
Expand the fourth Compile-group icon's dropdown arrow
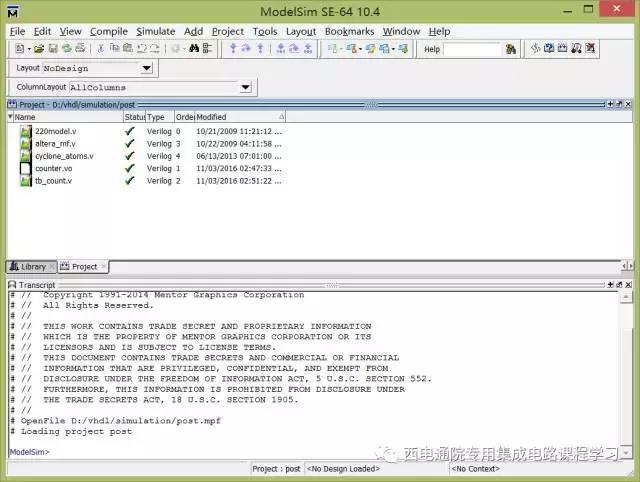(x=393, y=49)
